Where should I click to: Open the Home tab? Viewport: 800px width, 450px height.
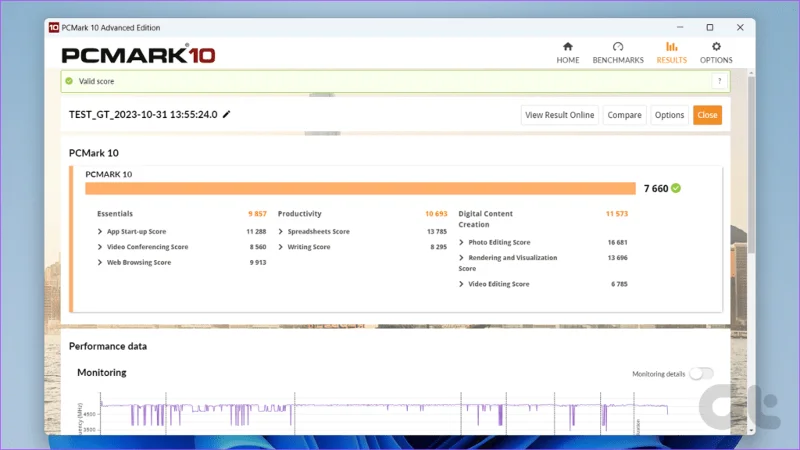(x=567, y=53)
